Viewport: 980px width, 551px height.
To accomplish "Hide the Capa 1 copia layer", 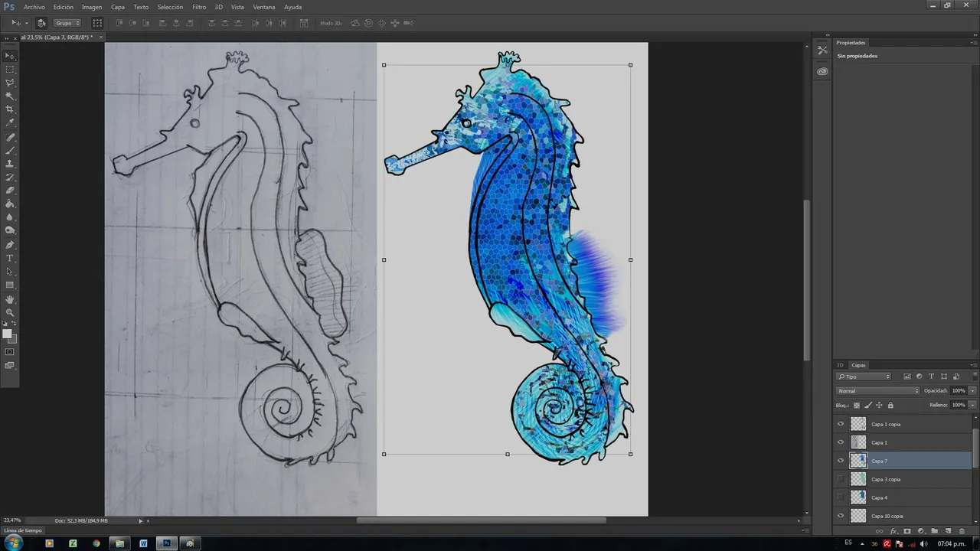I will [841, 424].
